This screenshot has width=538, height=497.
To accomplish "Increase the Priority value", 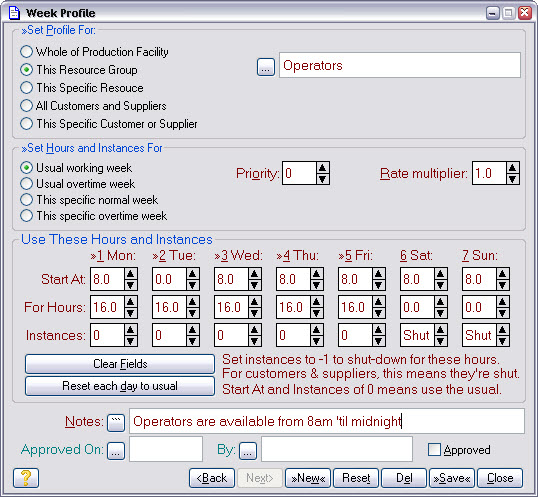I will [322, 168].
